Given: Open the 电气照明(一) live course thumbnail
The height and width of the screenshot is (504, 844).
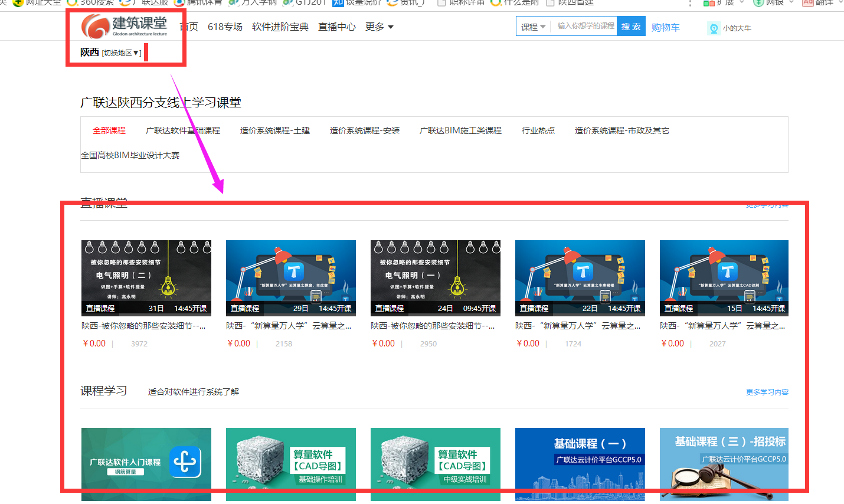Looking at the screenshot, I should [x=436, y=278].
